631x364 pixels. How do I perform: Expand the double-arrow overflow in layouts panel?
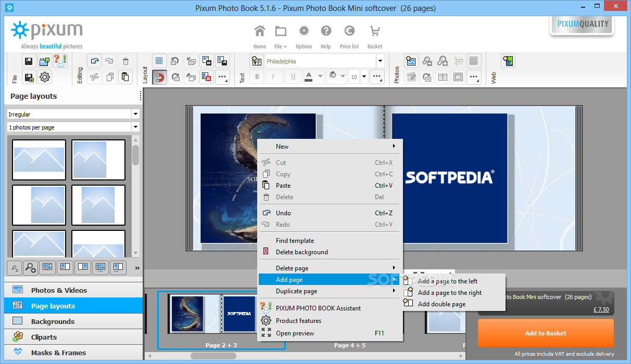pos(137,268)
